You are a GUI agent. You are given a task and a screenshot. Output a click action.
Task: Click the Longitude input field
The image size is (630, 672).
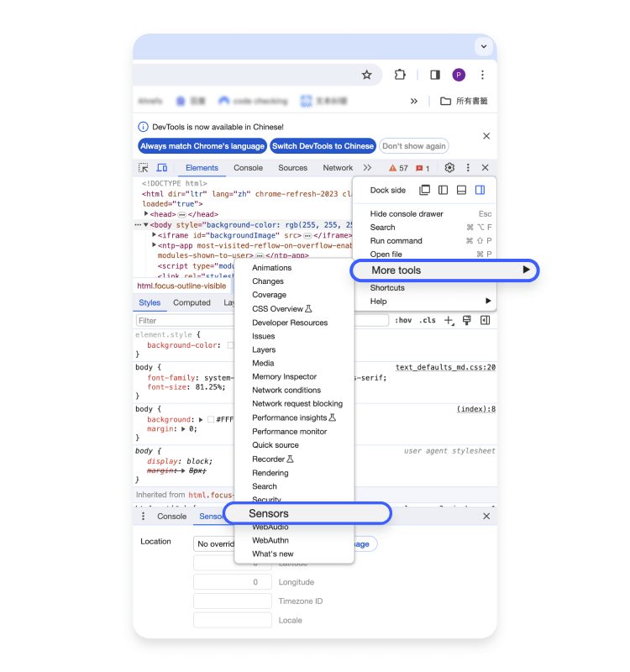[233, 582]
